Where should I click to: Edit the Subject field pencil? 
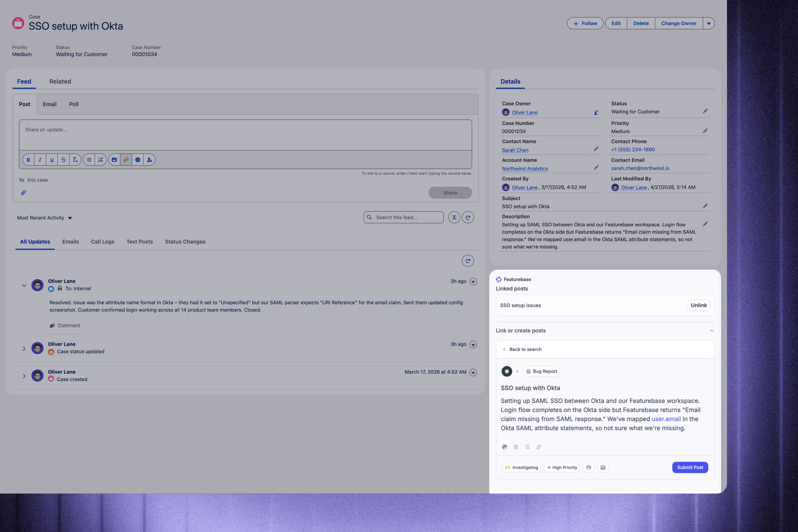pos(705,206)
